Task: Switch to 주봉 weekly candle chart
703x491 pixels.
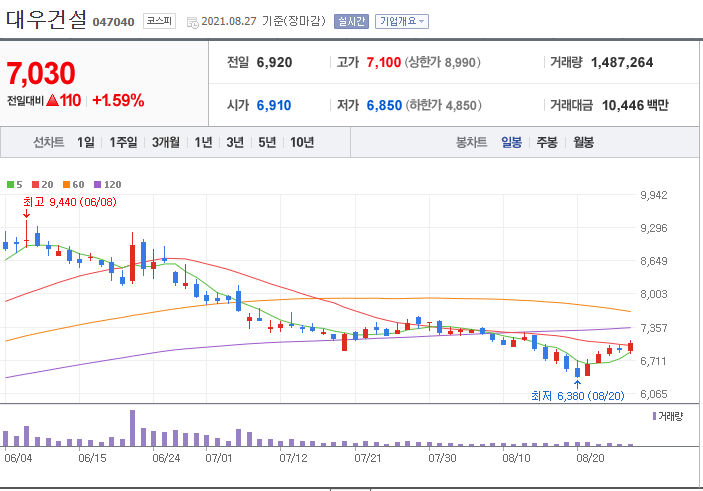Action: click(547, 142)
